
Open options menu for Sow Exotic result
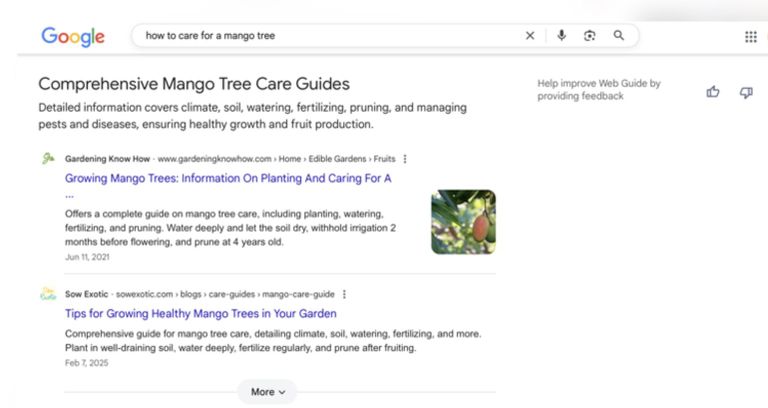345,294
